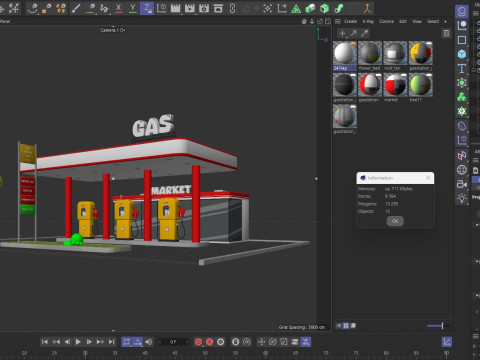Toggle X-axis lock in top toolbar
Image resolution: width=480 pixels, height=360 pixels.
(x=118, y=8)
